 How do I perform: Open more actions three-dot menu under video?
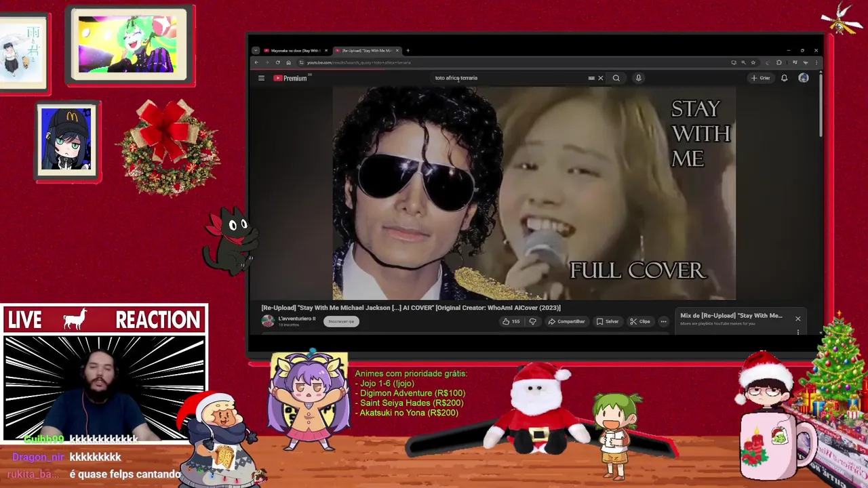pos(664,321)
